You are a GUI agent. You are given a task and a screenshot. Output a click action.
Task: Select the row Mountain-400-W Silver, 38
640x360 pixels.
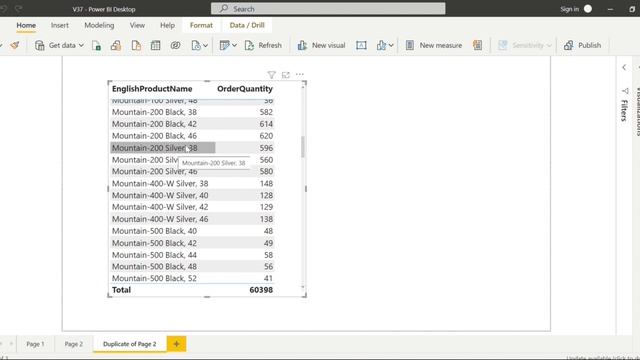(x=192, y=183)
